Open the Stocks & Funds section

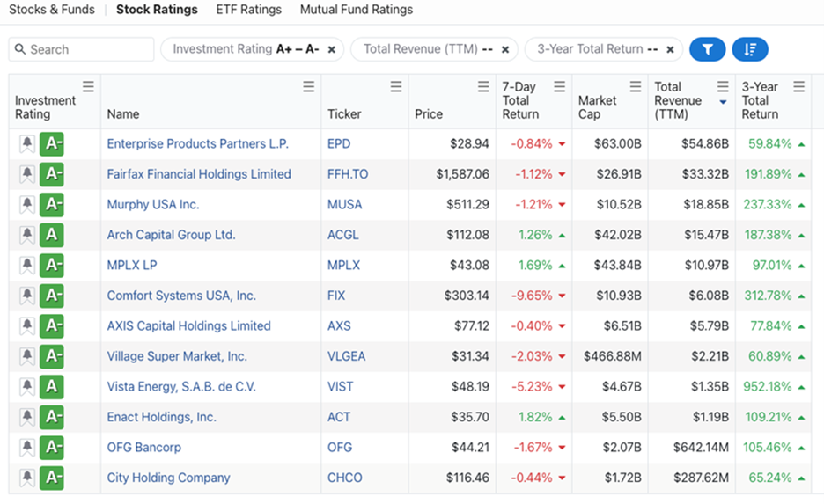tap(52, 10)
